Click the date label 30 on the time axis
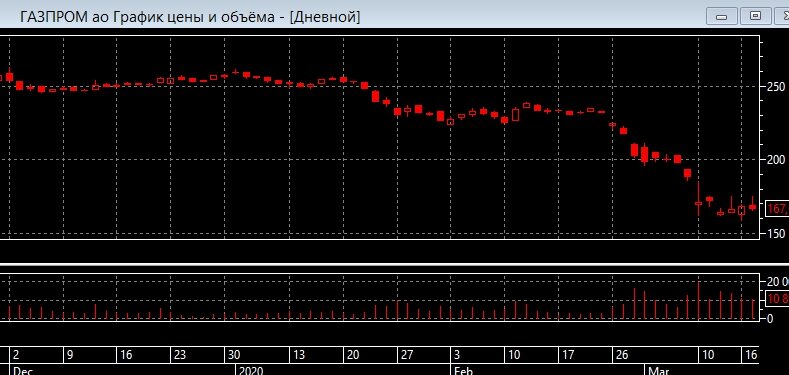 [233, 355]
